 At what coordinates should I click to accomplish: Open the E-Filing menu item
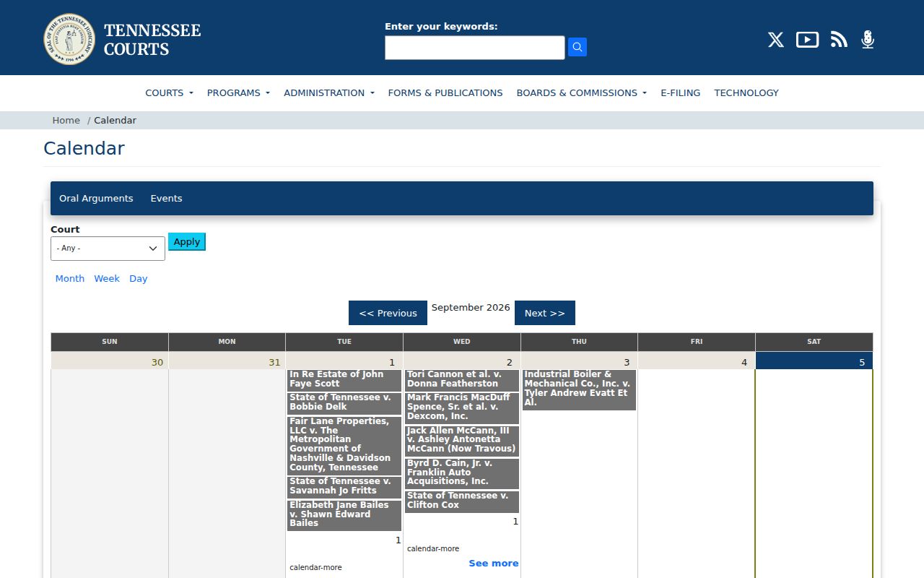point(681,92)
